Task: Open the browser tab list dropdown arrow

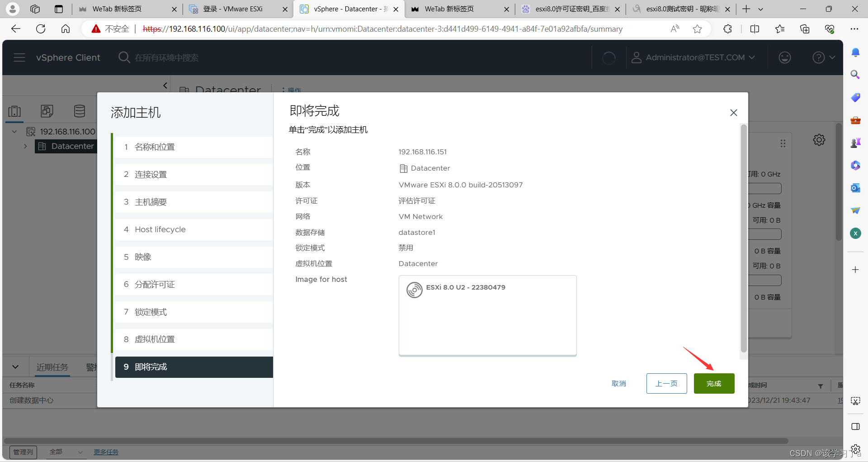Action: [760, 9]
